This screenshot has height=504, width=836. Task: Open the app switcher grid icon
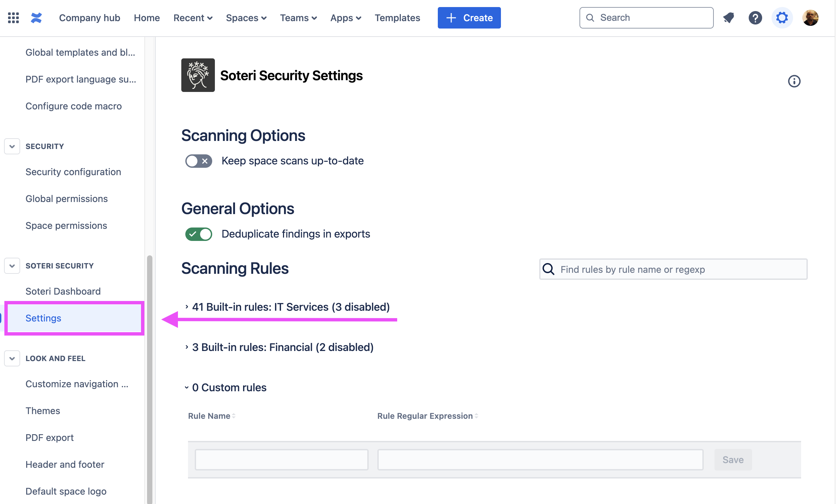click(13, 18)
